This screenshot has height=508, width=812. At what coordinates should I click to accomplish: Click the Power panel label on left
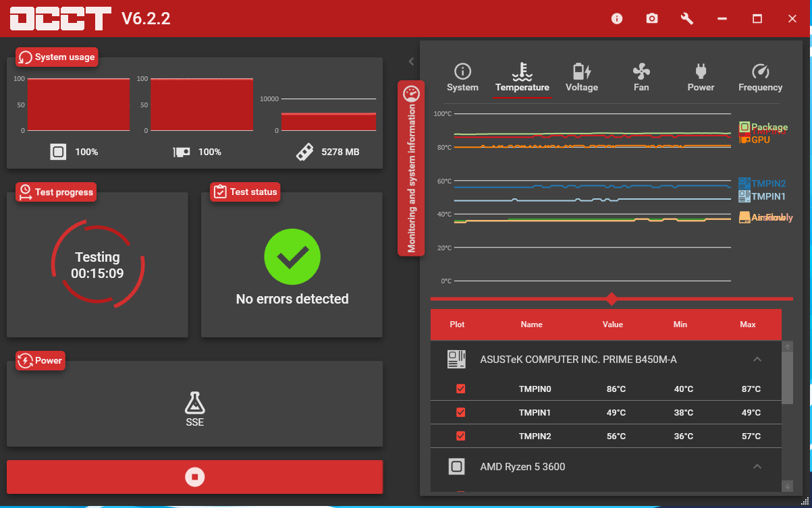pyautogui.click(x=40, y=360)
